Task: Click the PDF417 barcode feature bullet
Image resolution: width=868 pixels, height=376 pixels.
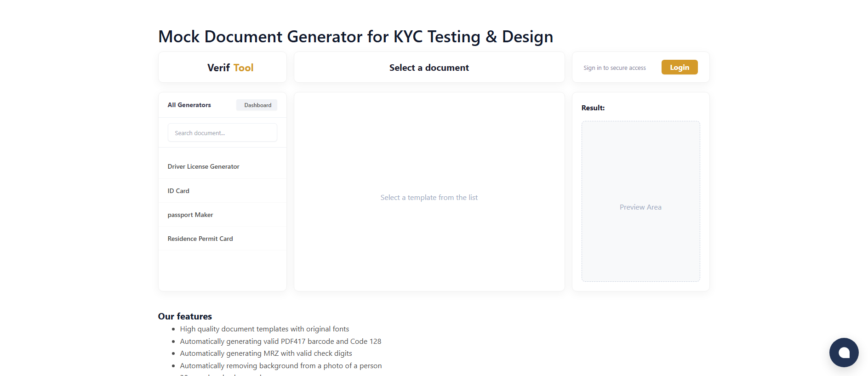Action: point(280,342)
